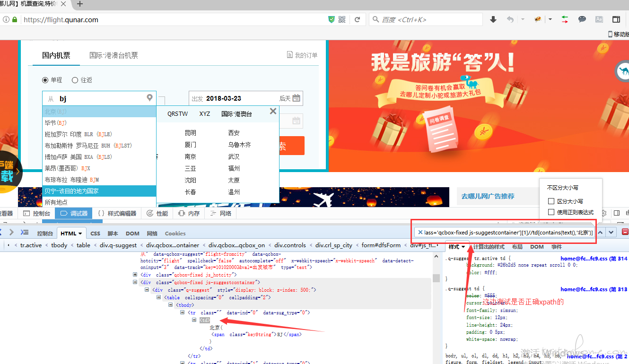This screenshot has width=629, height=364.
Task: Click the address bar URL
Action: [x=61, y=20]
